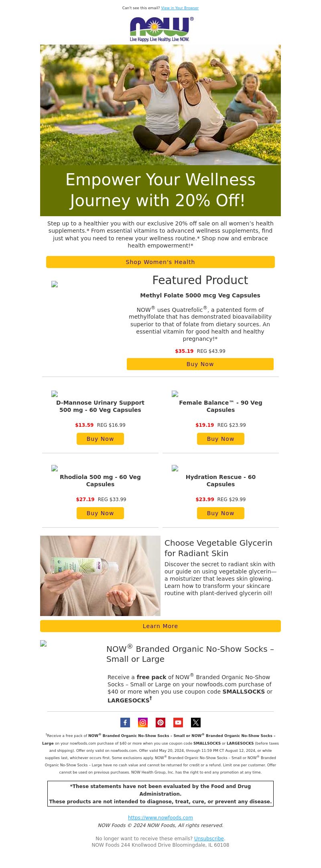321x868 pixels.
Task: Open the vegetable glycerin bottle photo
Action: click(100, 576)
